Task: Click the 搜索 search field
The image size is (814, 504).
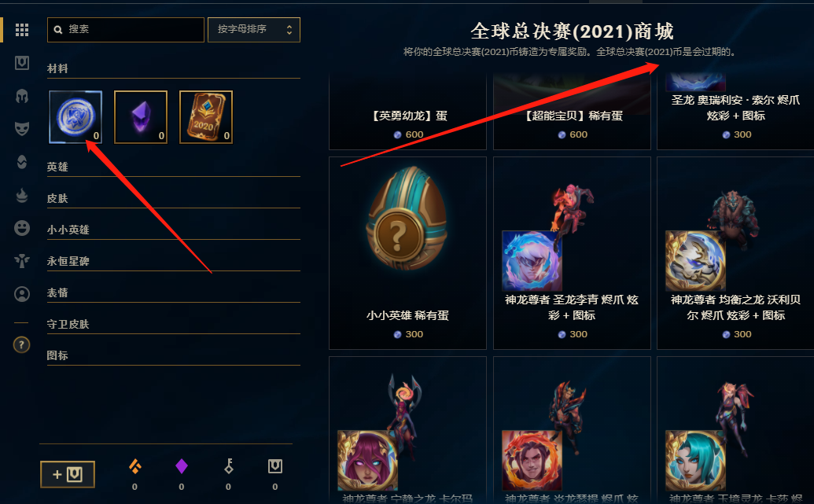Action: point(126,30)
